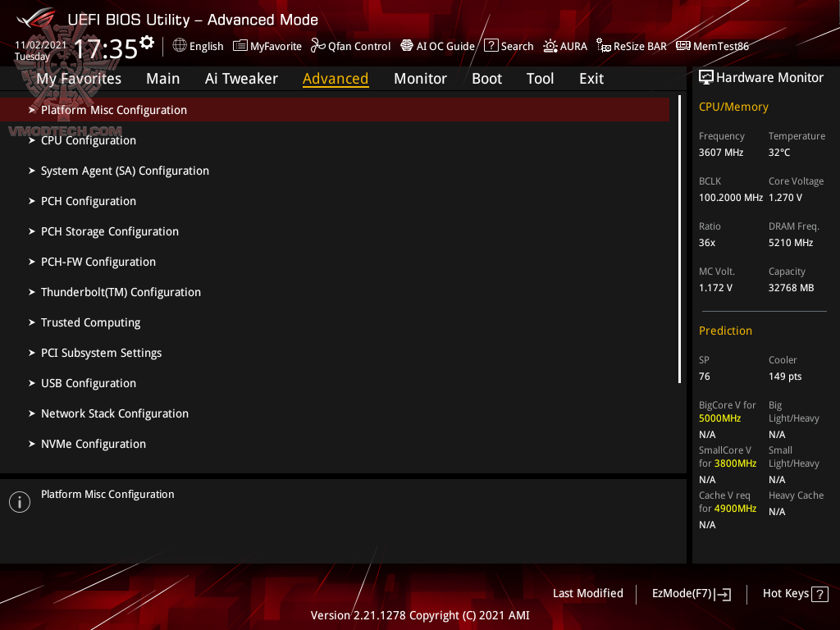The image size is (840, 630).
Task: Open the My Favorites tab
Action: click(79, 78)
